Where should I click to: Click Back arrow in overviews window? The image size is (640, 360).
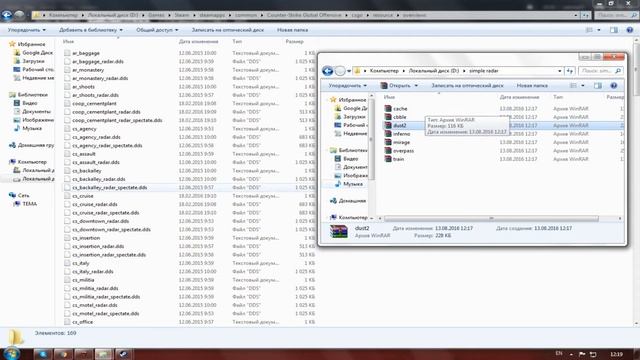click(7, 15)
